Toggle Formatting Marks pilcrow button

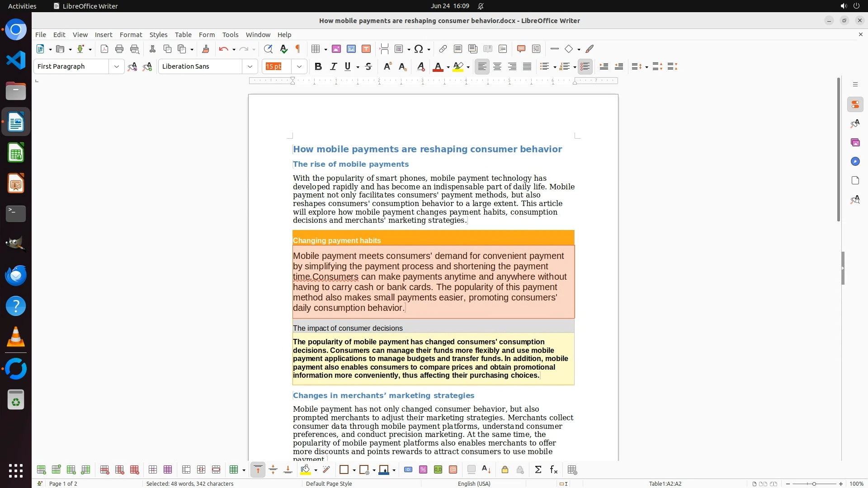tap(298, 49)
